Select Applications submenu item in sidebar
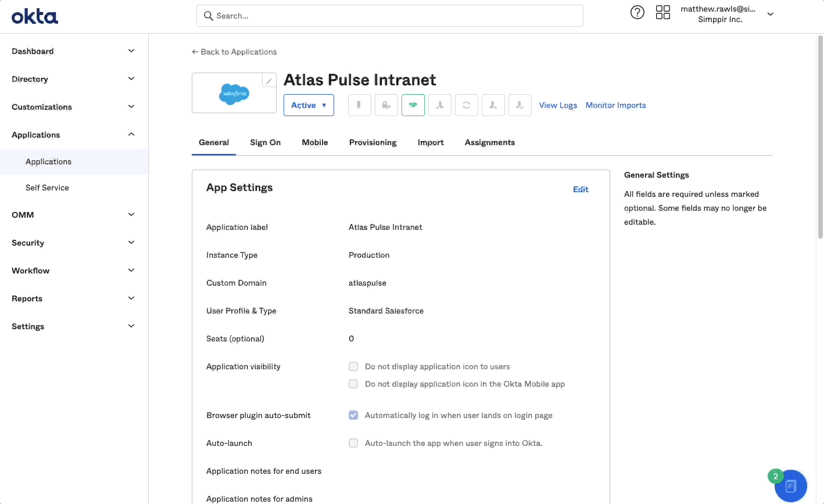 (x=74, y=161)
